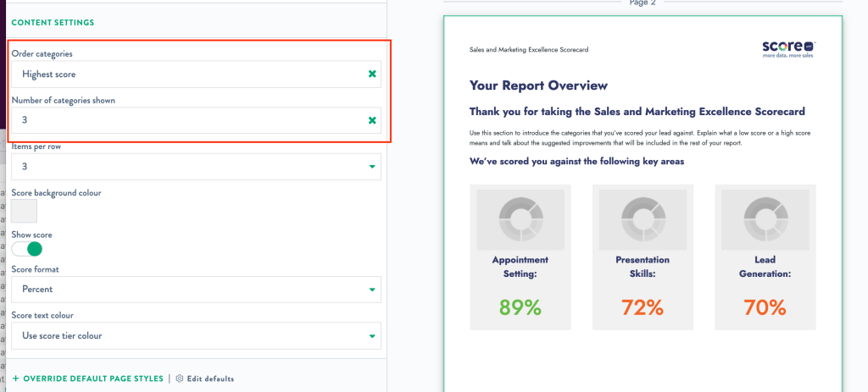Open the Score text colour dropdown
This screenshot has height=392, width=868.
196,335
